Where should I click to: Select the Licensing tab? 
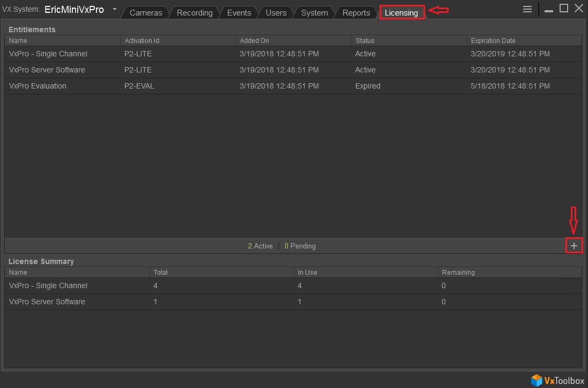[x=401, y=13]
